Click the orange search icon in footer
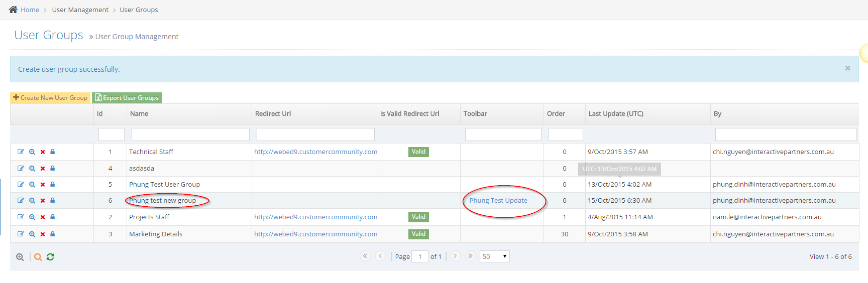Screen dimensions: 868x283 [38, 257]
